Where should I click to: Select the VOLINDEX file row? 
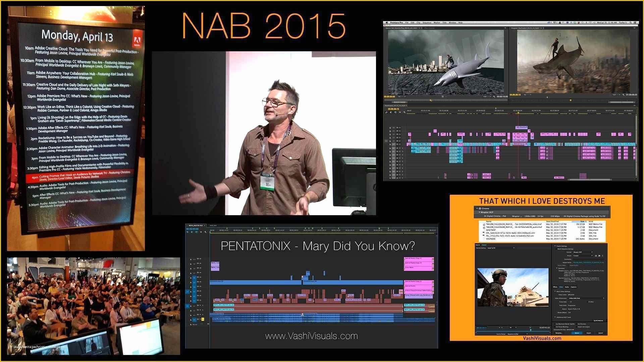pyautogui.click(x=543, y=239)
